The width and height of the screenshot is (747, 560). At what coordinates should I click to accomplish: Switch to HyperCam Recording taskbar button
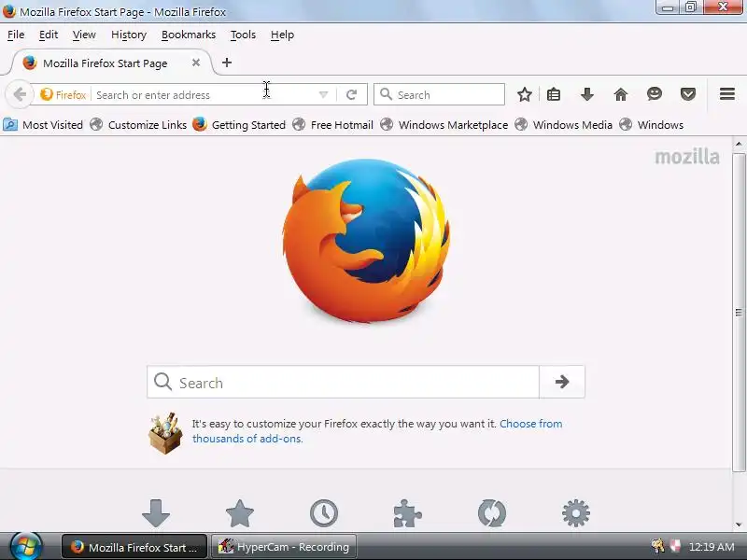click(x=284, y=547)
